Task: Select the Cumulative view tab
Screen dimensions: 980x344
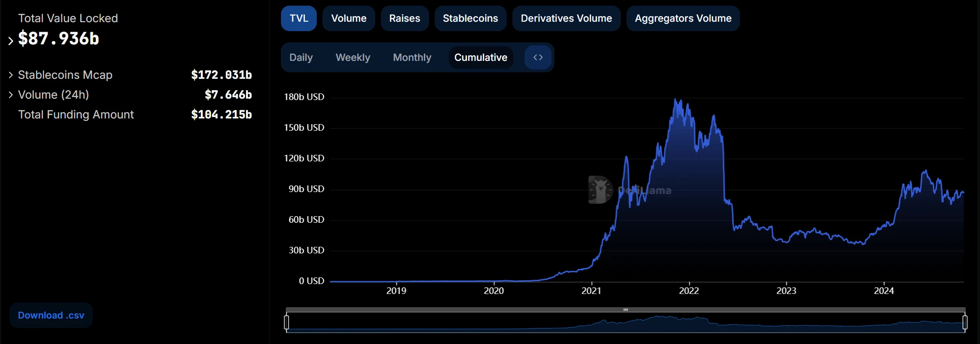Action: point(480,58)
